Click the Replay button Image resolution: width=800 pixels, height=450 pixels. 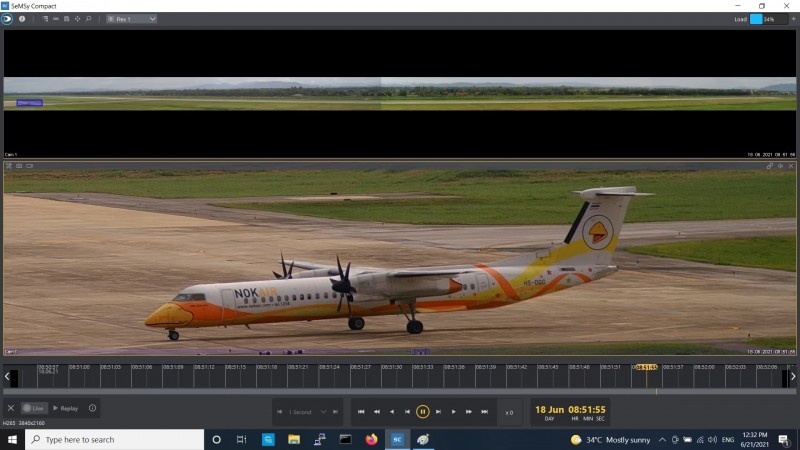[65, 408]
